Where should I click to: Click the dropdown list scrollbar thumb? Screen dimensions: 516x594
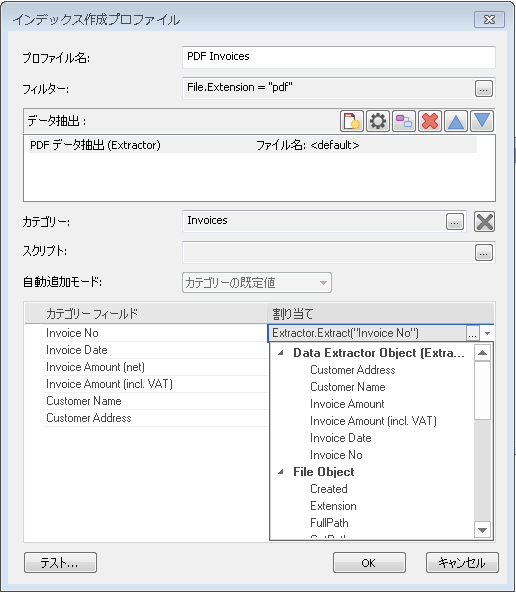click(482, 390)
